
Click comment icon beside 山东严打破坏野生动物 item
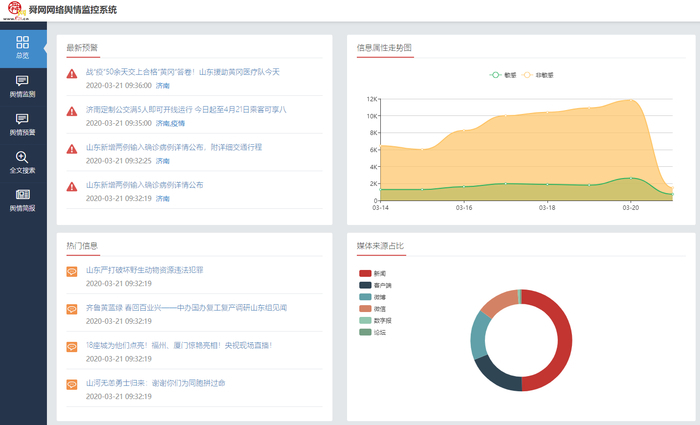pos(72,271)
